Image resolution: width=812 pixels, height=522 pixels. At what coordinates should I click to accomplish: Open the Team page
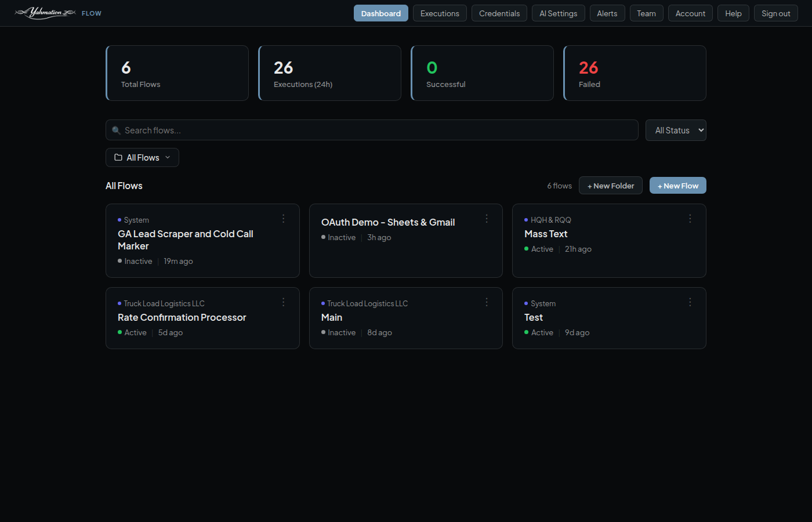[647, 13]
